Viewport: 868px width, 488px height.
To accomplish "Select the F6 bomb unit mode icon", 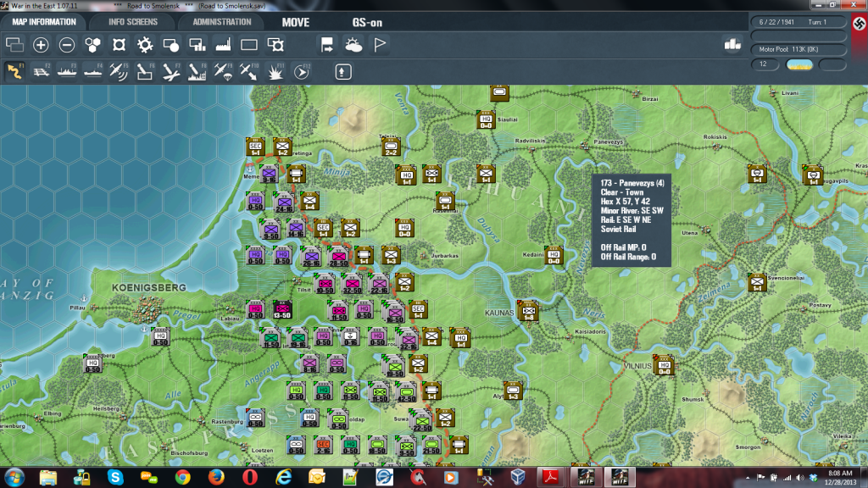I will click(x=144, y=71).
